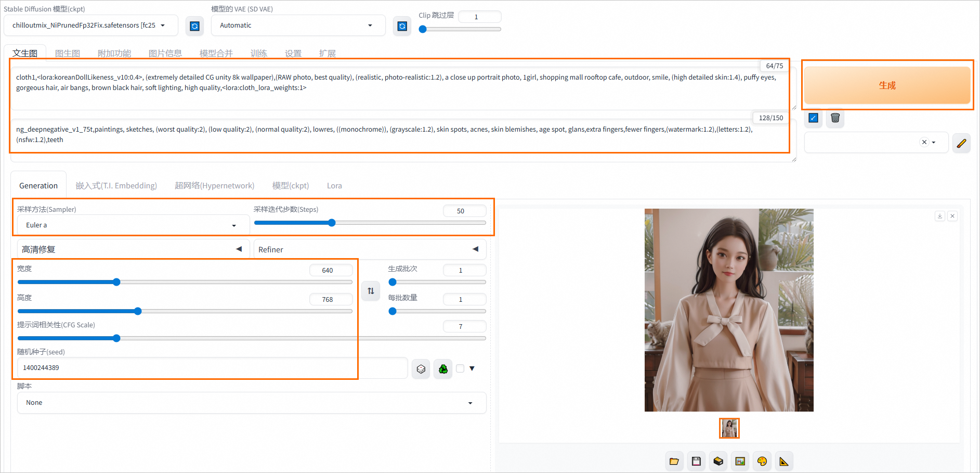Download the generated image from the preview
This screenshot has width=980, height=473.
click(939, 216)
